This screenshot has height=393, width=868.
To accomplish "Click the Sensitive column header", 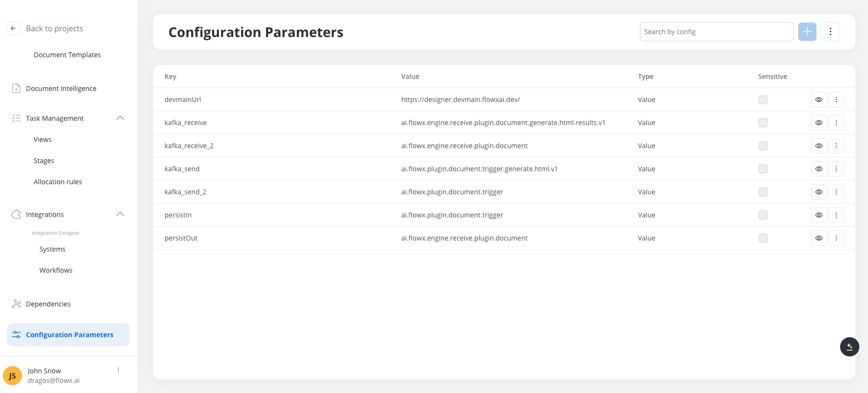I will click(773, 76).
